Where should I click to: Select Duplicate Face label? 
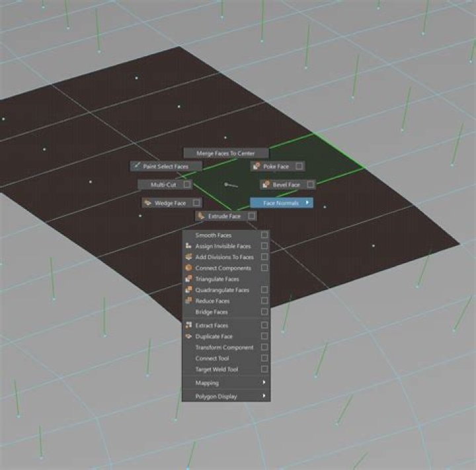[x=214, y=336]
